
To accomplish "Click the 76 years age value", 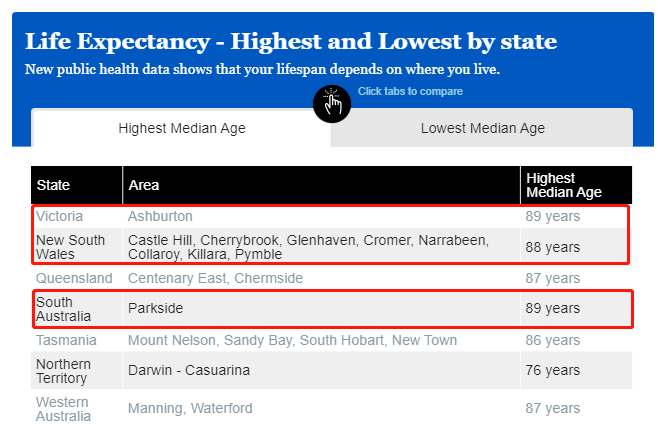I will (553, 371).
